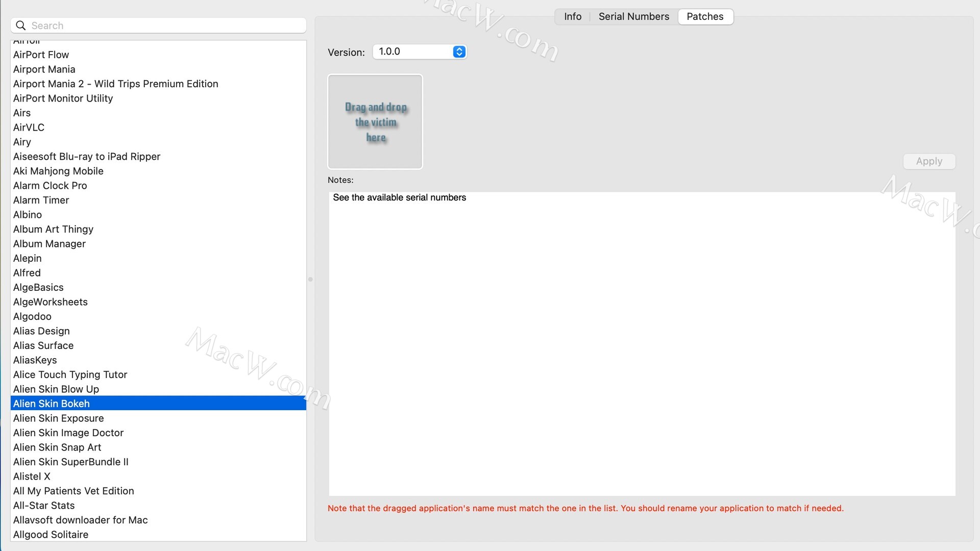The width and height of the screenshot is (980, 551).
Task: Select Alice Touch Typing Tutor
Action: (158, 374)
